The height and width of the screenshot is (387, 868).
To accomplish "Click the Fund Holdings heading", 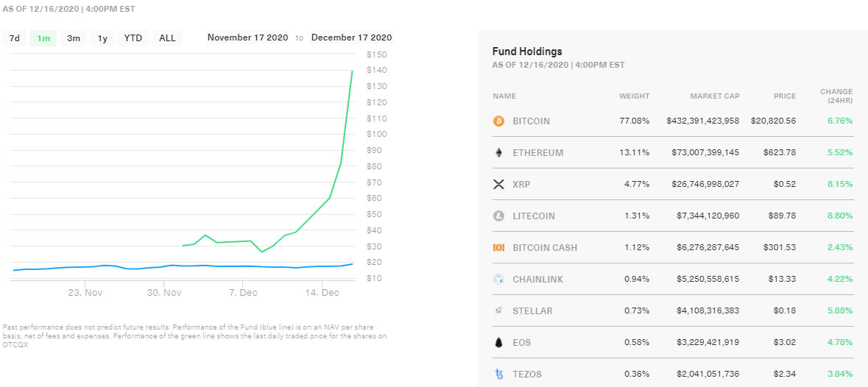I will (x=527, y=52).
